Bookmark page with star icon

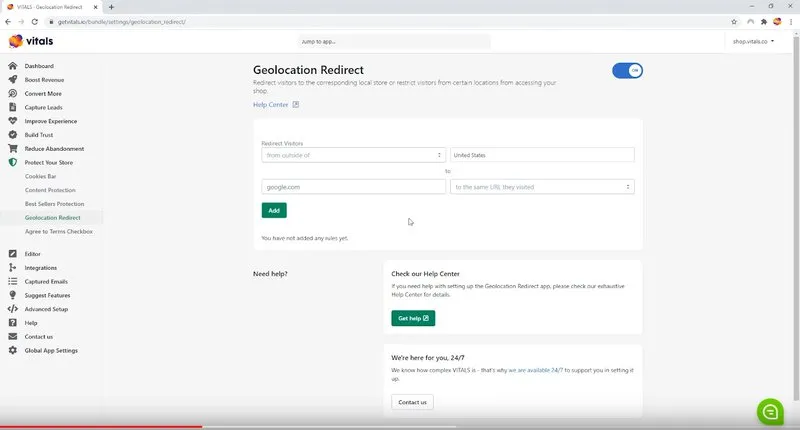coord(734,22)
